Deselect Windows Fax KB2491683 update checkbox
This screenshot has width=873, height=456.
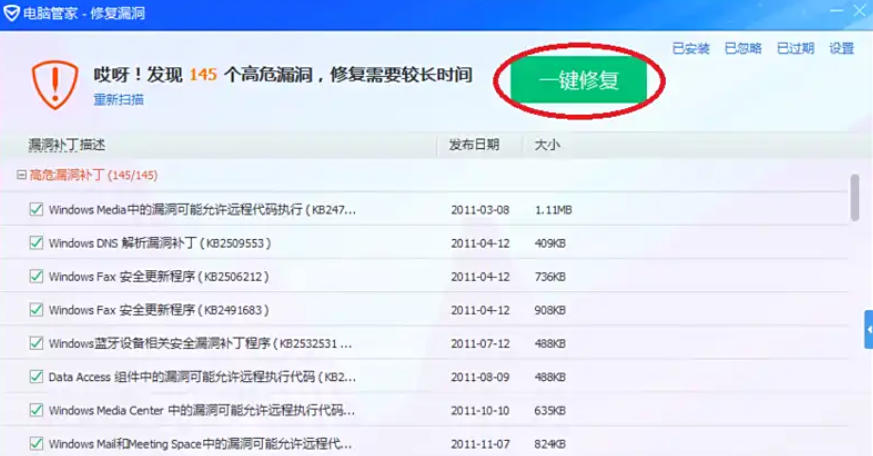[x=37, y=310]
